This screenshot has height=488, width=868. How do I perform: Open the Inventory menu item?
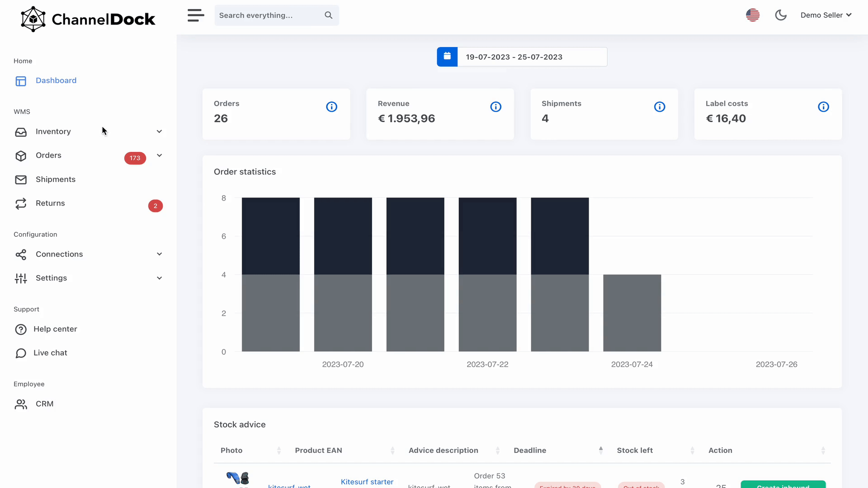(x=53, y=131)
